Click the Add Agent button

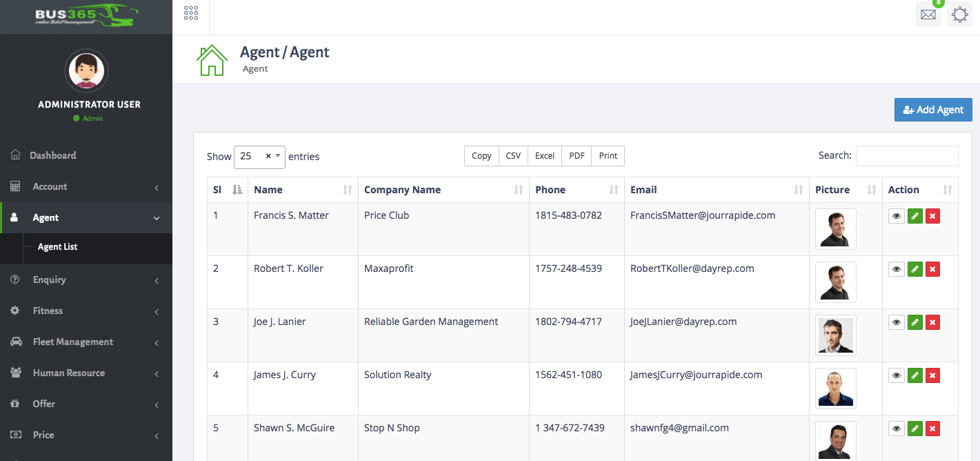click(933, 110)
